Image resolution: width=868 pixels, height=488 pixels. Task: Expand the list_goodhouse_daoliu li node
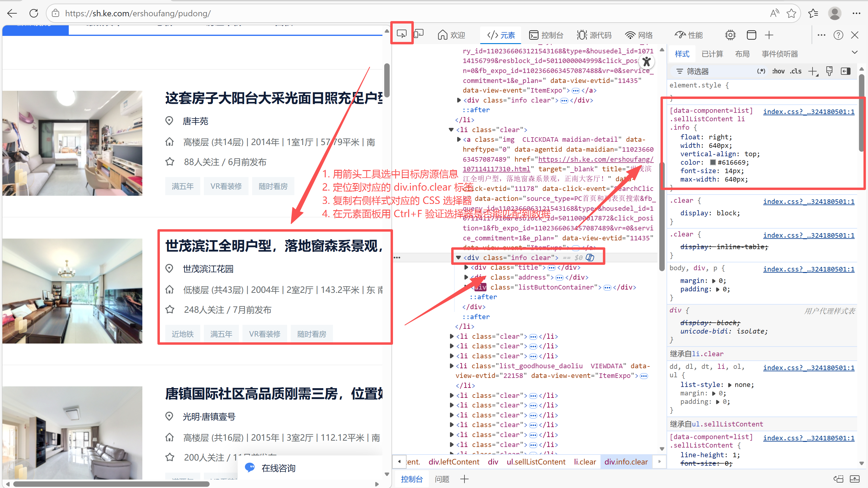pos(451,366)
